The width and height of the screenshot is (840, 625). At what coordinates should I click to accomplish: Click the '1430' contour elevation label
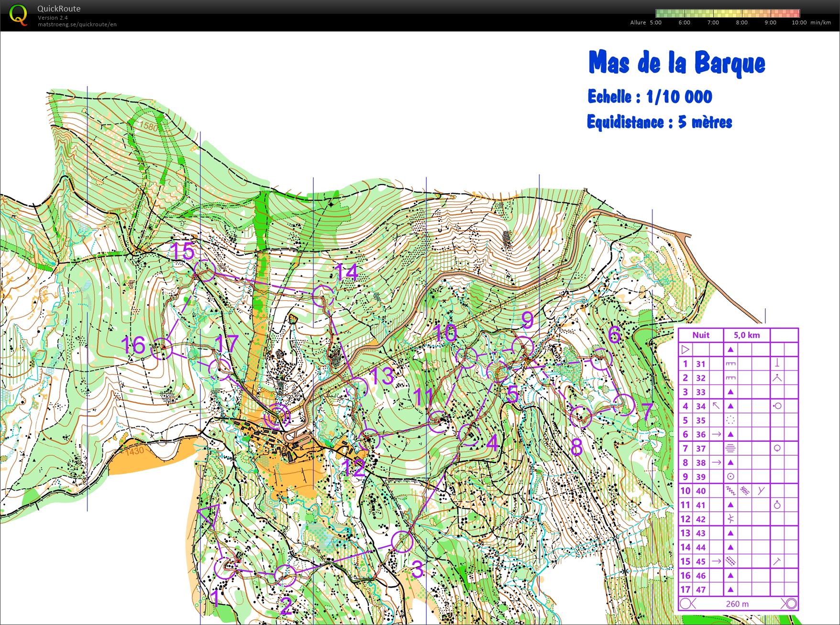(x=134, y=451)
